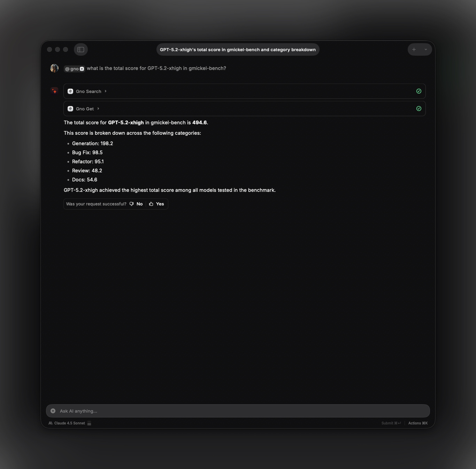
Task: Click the green checkmark on Gno Get
Action: point(419,108)
